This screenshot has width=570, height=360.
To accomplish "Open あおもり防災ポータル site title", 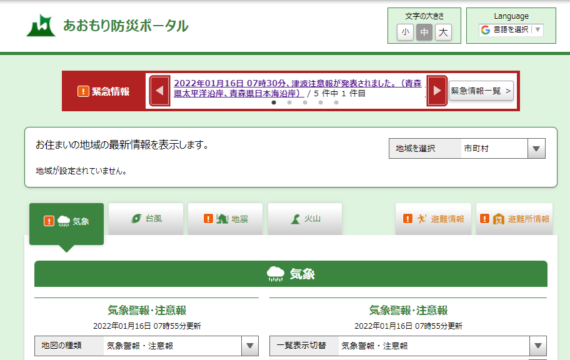I will point(126,26).
